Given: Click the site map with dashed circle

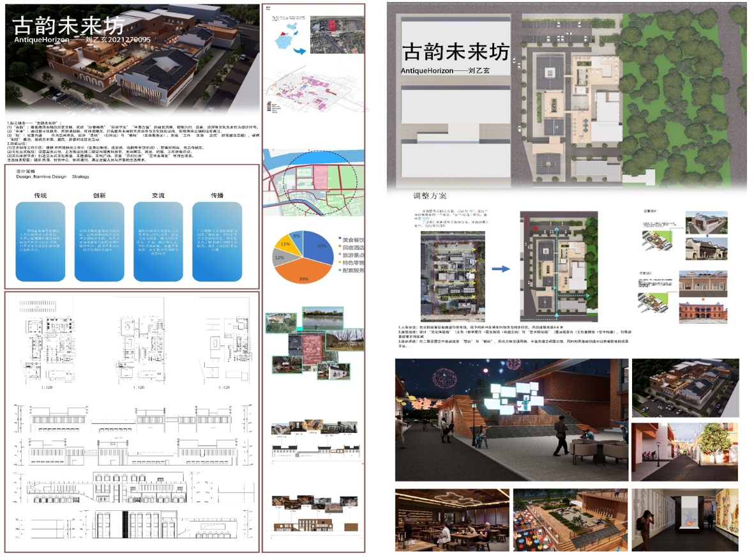Looking at the screenshot, I should click(313, 183).
